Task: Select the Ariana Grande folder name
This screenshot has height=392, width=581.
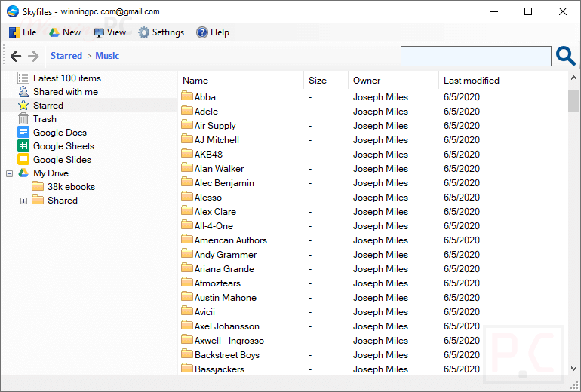Action: 224,268
